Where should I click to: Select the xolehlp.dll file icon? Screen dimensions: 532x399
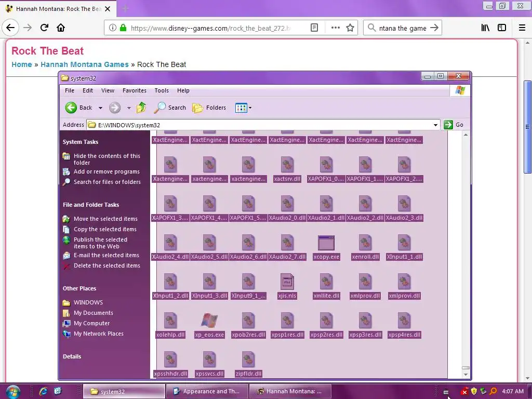point(170,321)
